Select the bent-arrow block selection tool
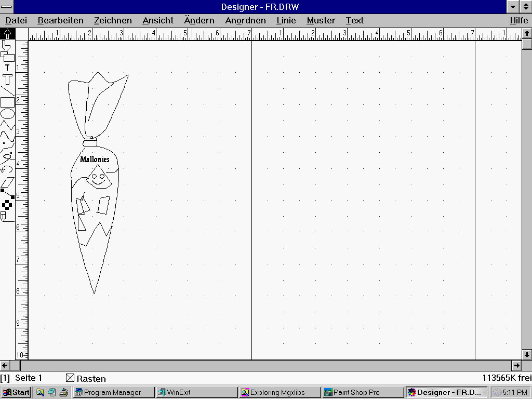 7,45
